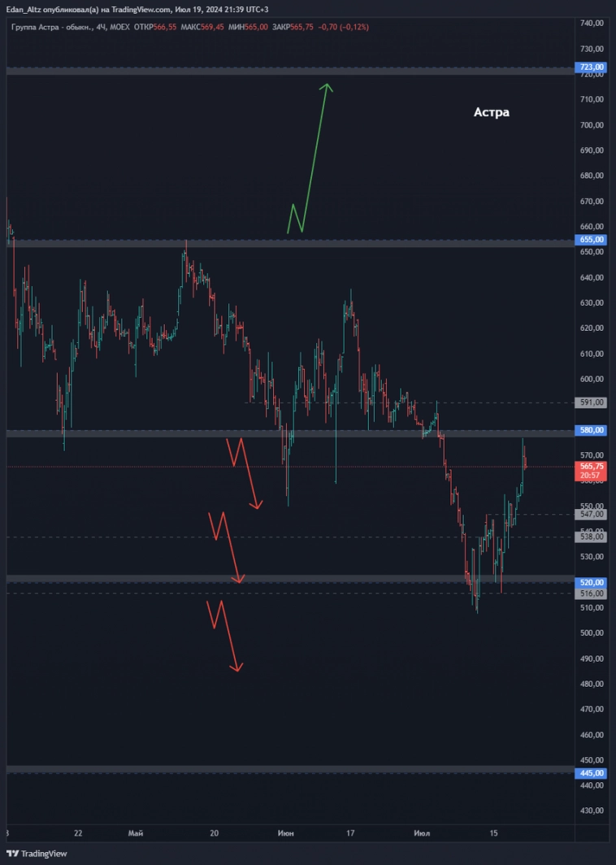
Task: Click the 680,00 price axis tick
Action: (x=592, y=176)
